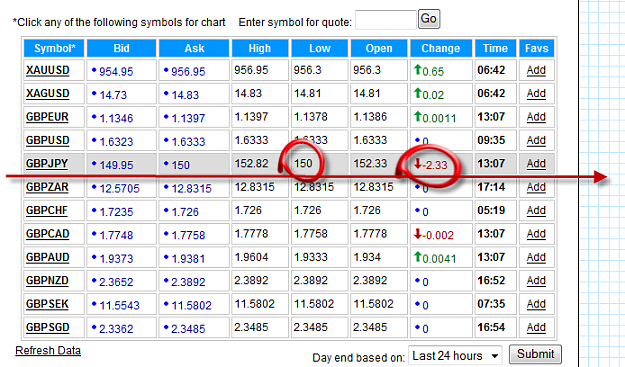Click the GBPJPY open value 152.33
625x367 pixels.
click(370, 164)
